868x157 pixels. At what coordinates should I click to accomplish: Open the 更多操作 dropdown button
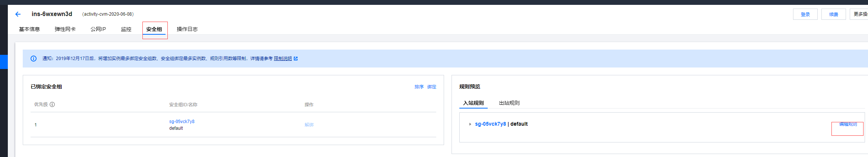coord(860,14)
